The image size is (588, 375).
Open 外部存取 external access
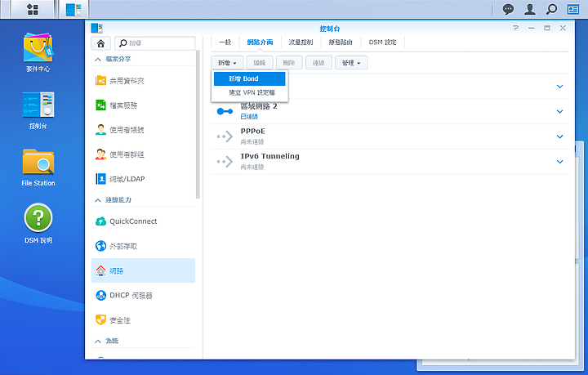(143, 246)
